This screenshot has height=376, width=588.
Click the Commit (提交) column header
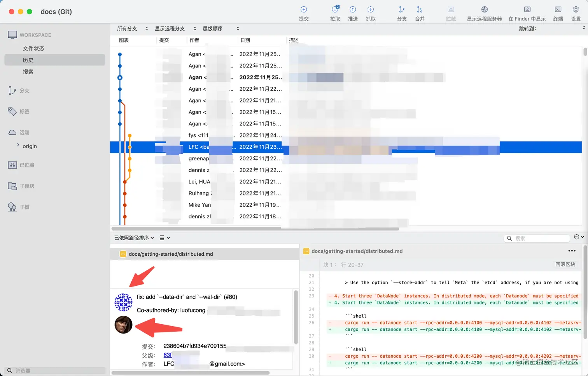coord(164,40)
